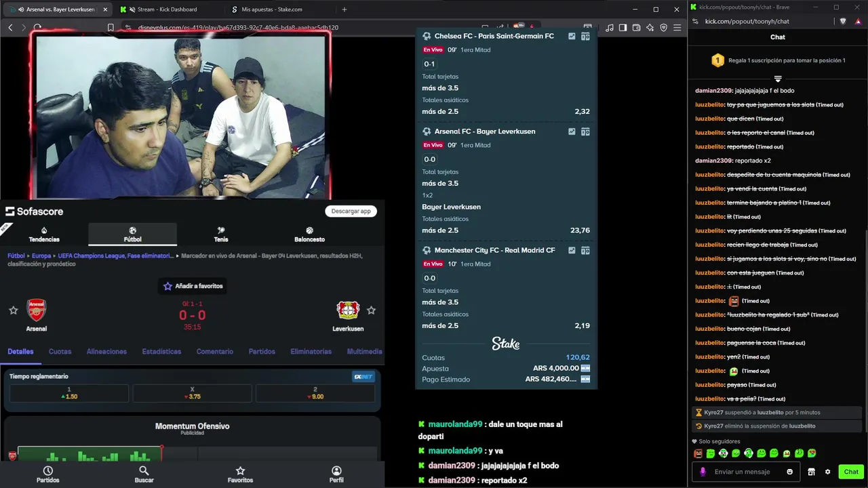Toggle the Brave sidebar panel icon
868x488 pixels.
pyautogui.click(x=623, y=28)
